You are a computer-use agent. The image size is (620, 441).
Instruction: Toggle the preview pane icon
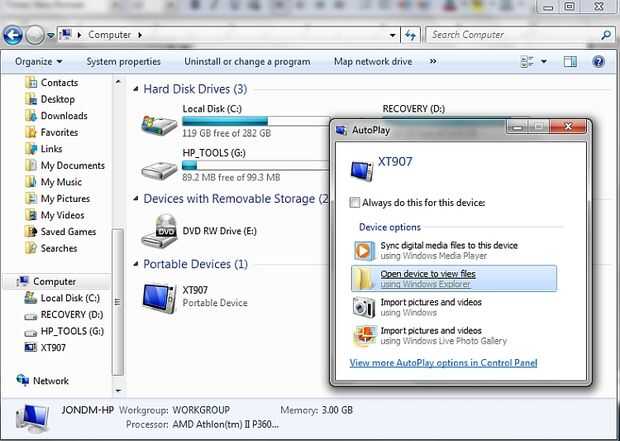pos(570,62)
